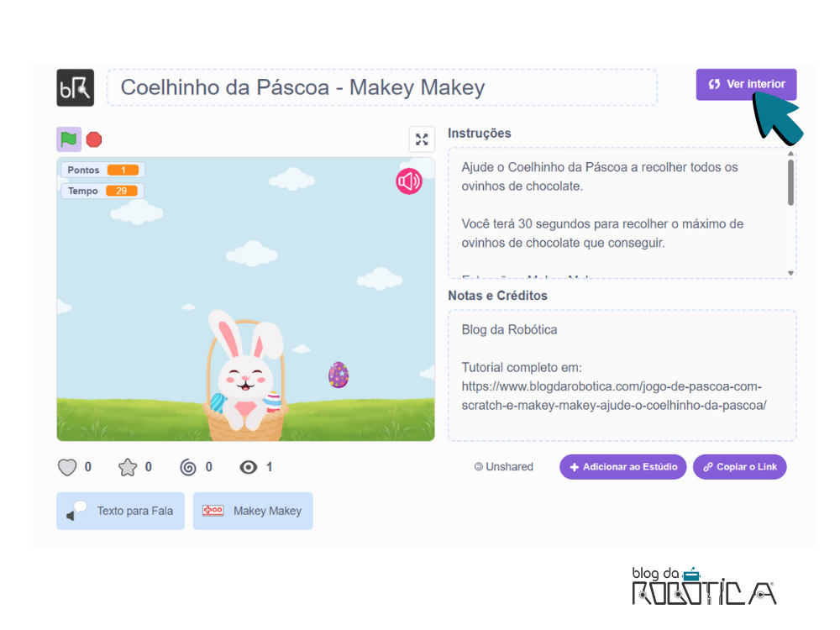This screenshot has height=630, width=840.
Task: Open the Makey Makey extension chip
Action: coord(253,511)
